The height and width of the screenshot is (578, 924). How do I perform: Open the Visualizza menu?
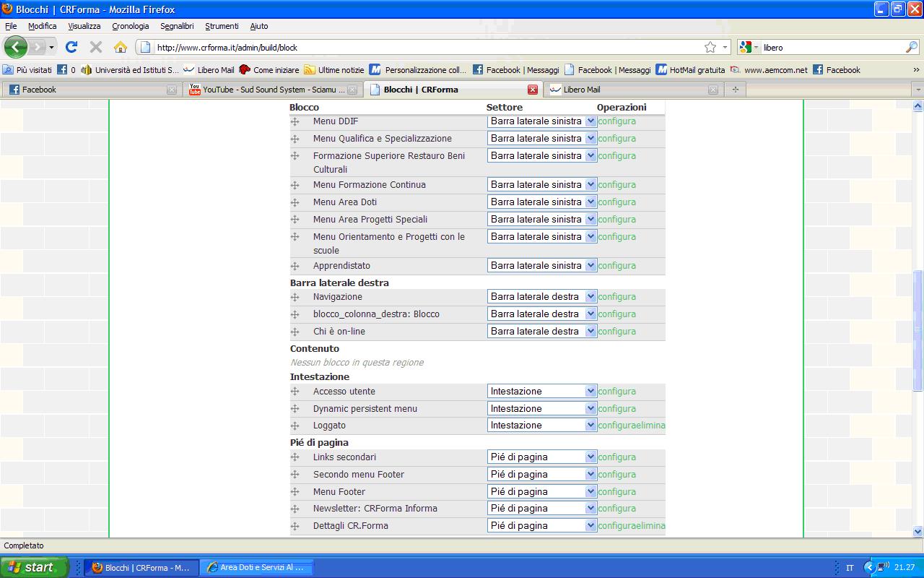(84, 26)
